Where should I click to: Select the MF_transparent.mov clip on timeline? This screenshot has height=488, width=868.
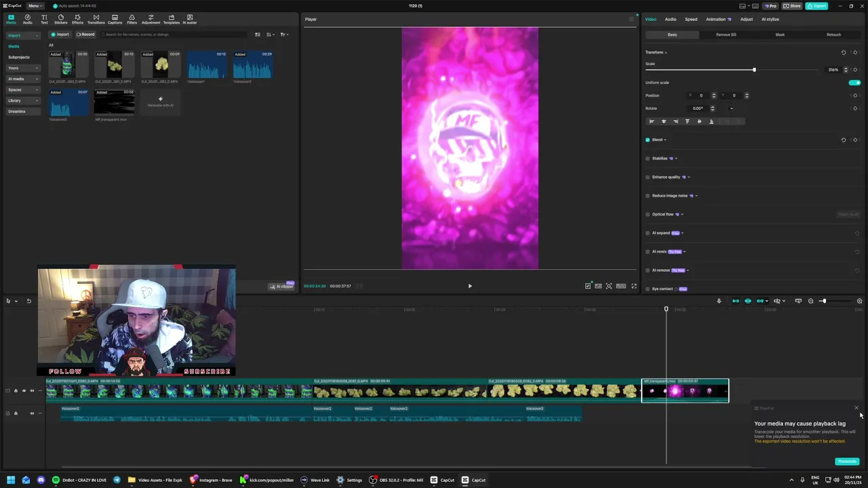pos(685,390)
